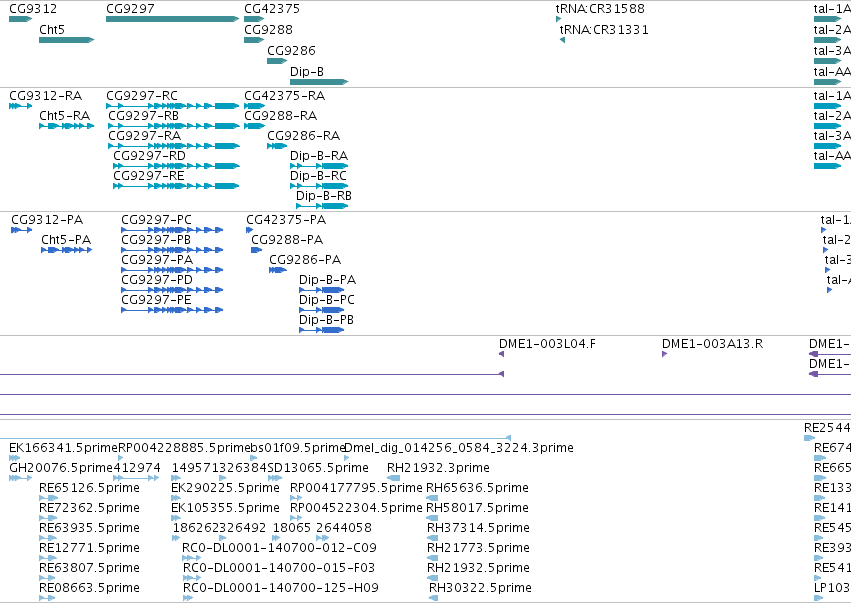Viewport: 851px width, 603px height.
Task: Open the CG9297 gene label
Action: click(130, 9)
